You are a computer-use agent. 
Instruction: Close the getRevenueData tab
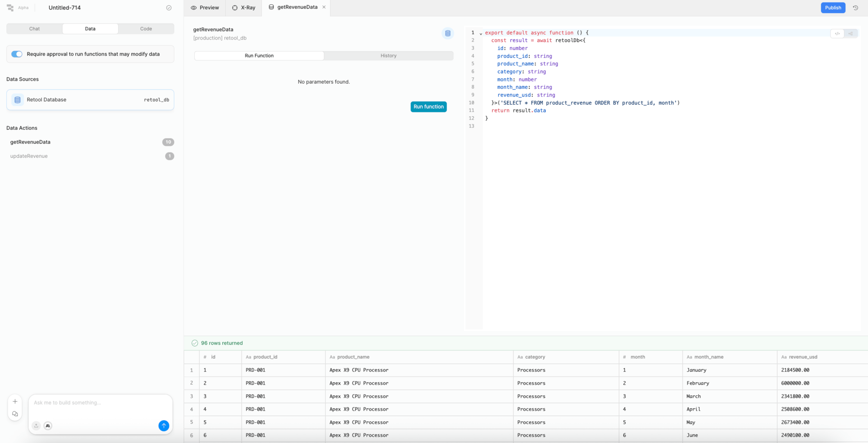tap(324, 7)
